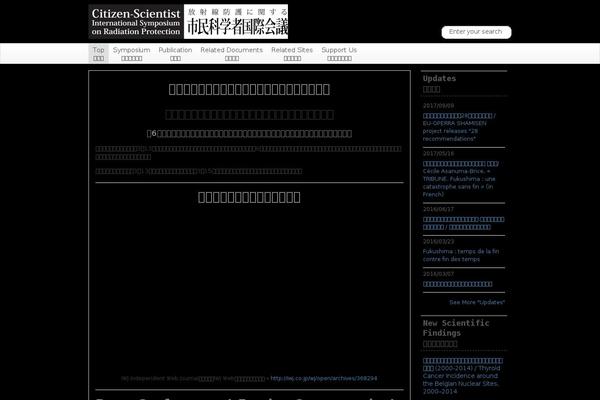Open the Cécile Asanuma-Brice TRIBUNE Fukushima link
Screen dimensions: 600x400
click(x=461, y=179)
